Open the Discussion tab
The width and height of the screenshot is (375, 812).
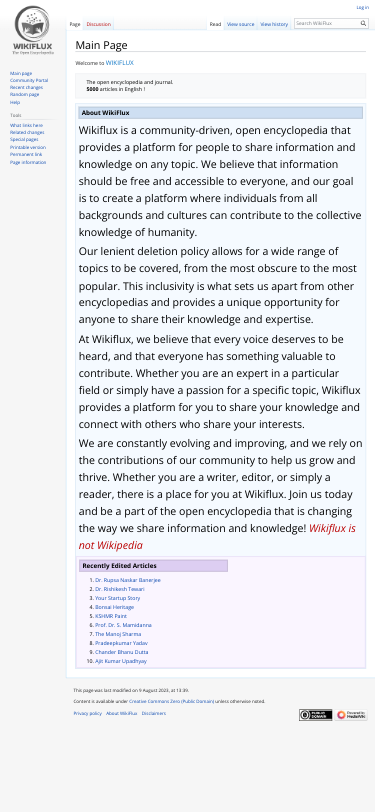[x=98, y=24]
